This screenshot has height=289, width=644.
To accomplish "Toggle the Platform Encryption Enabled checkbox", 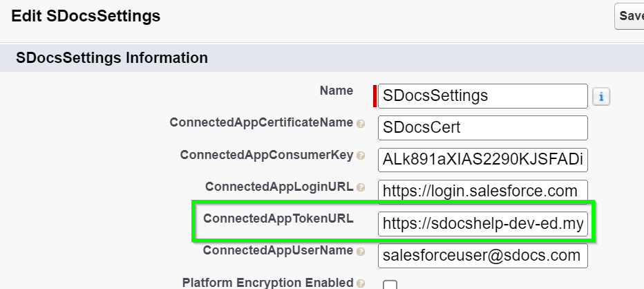I will click(x=390, y=284).
